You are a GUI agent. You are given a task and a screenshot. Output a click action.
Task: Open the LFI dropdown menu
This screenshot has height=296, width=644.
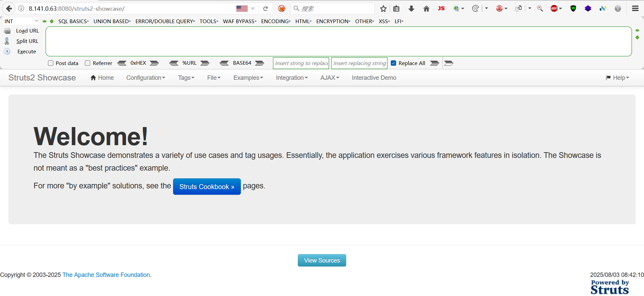coord(399,21)
